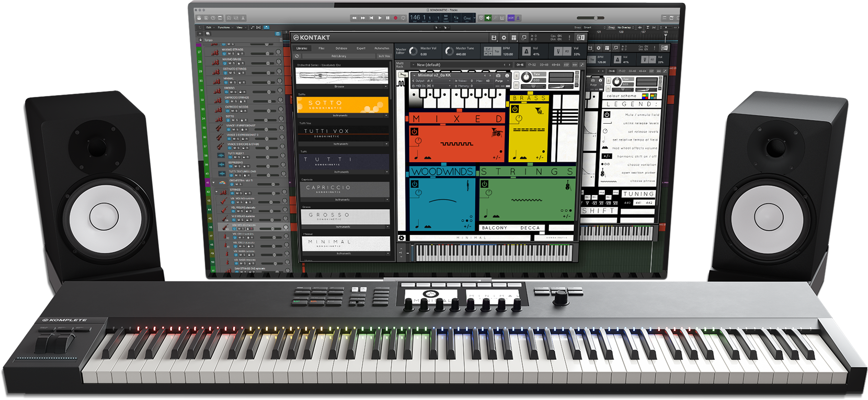Adjust the Kontakt Master Tune knob
This screenshot has height=400, width=868.
pos(449,51)
